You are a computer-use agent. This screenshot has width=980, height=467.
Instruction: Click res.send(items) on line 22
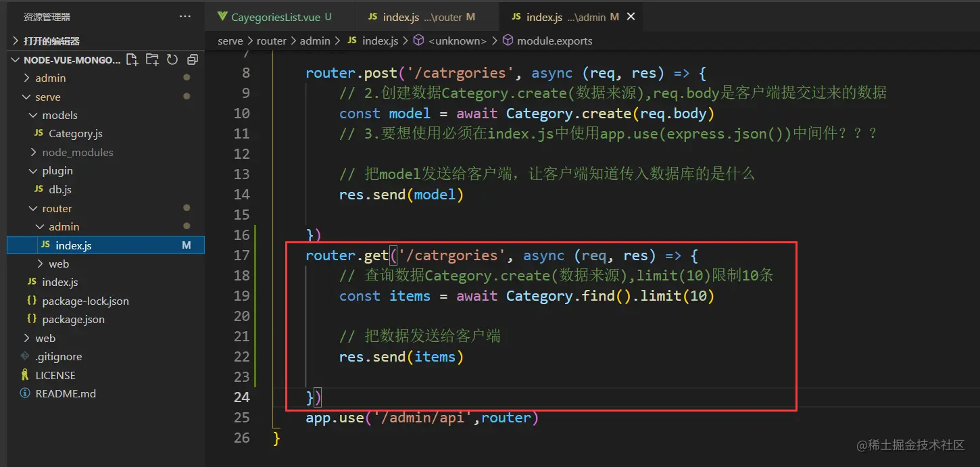pyautogui.click(x=401, y=357)
